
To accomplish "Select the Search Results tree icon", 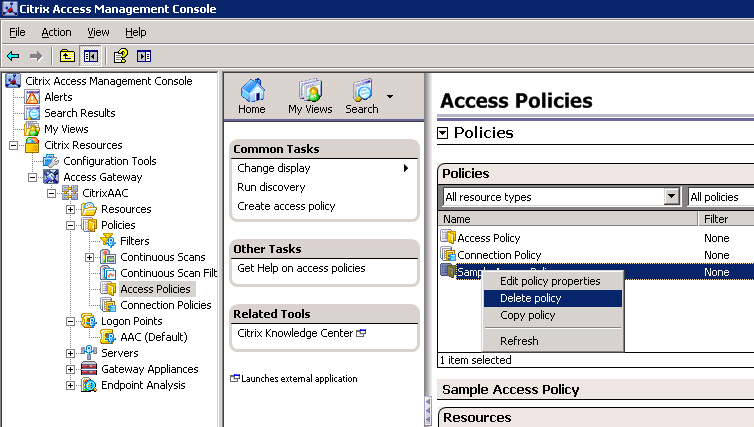I will (x=32, y=113).
